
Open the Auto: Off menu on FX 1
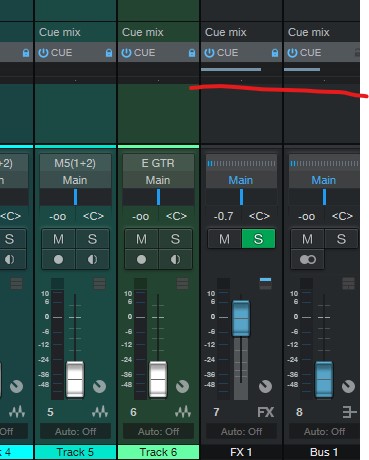tap(241, 432)
